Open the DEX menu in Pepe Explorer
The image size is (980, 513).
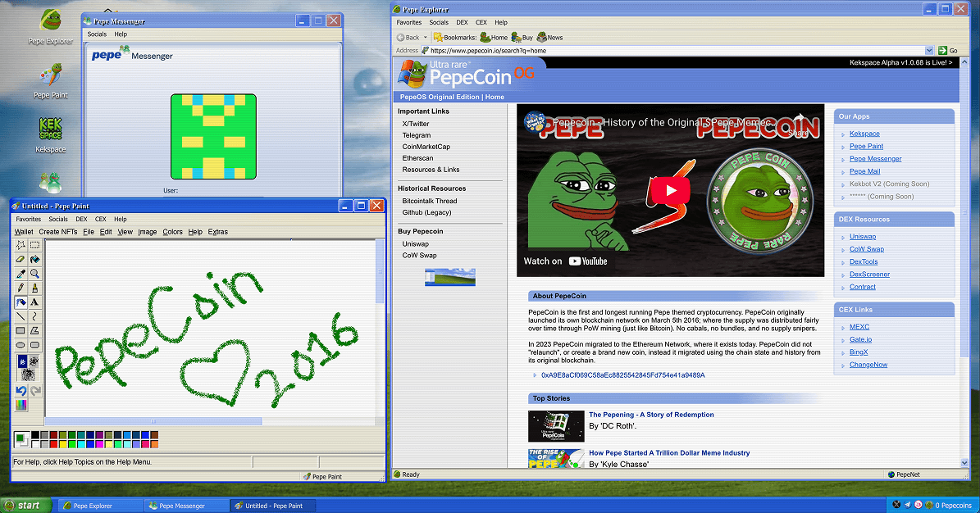(462, 22)
